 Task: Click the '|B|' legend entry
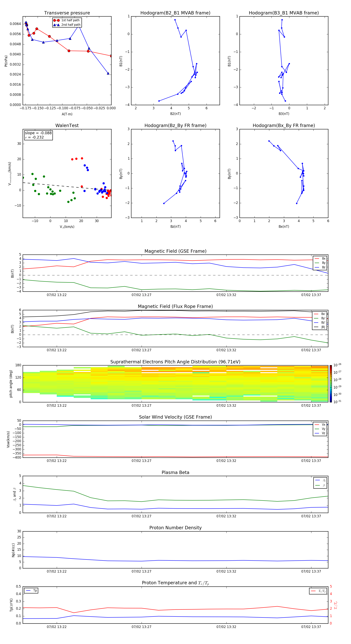tap(320, 327)
